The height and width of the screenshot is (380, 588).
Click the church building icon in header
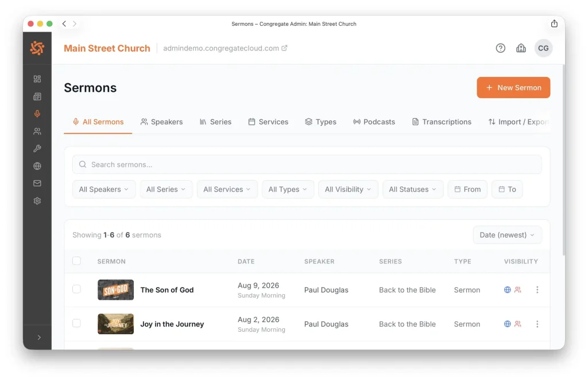pos(521,48)
